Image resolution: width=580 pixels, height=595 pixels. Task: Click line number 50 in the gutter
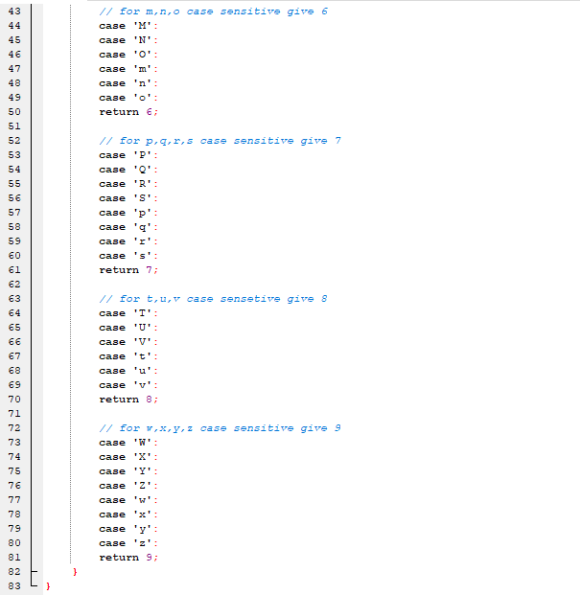(14, 112)
